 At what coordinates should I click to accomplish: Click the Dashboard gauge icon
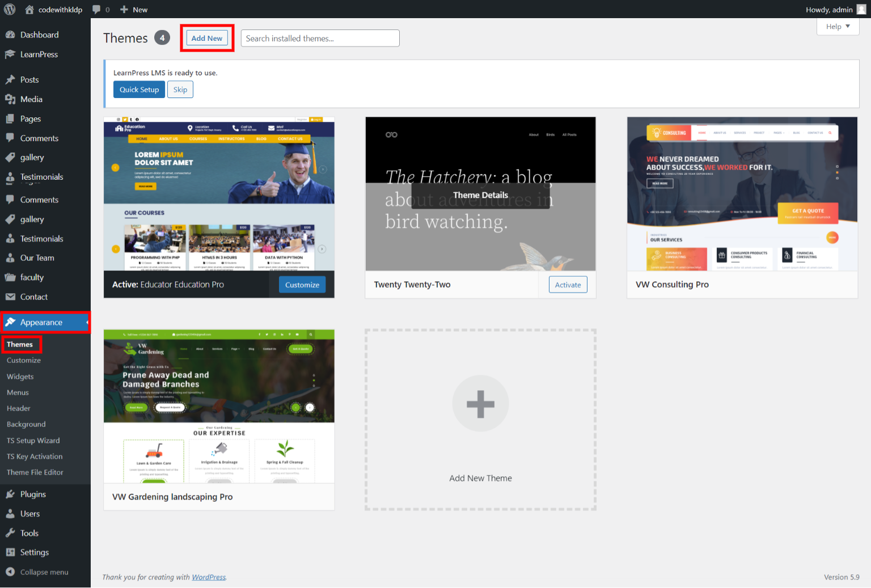(10, 35)
